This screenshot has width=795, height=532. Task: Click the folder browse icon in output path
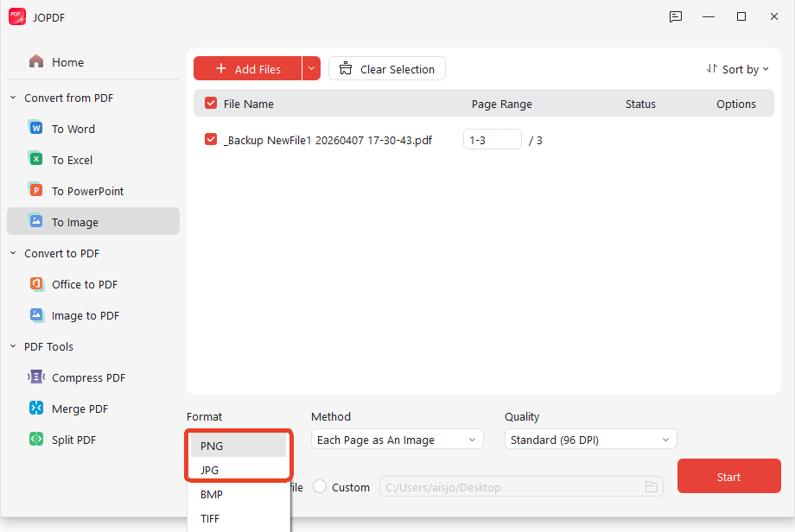tap(652, 487)
